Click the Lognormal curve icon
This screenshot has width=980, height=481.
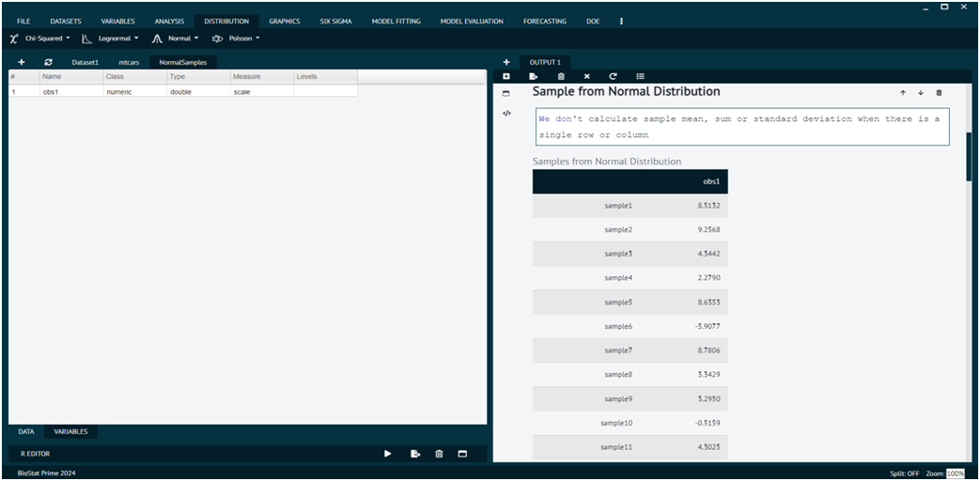(87, 39)
